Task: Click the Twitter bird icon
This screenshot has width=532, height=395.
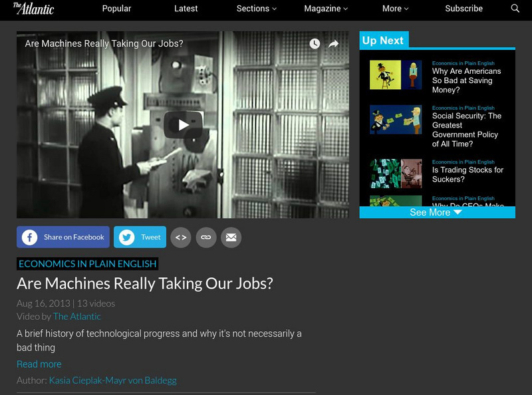Action: click(126, 237)
